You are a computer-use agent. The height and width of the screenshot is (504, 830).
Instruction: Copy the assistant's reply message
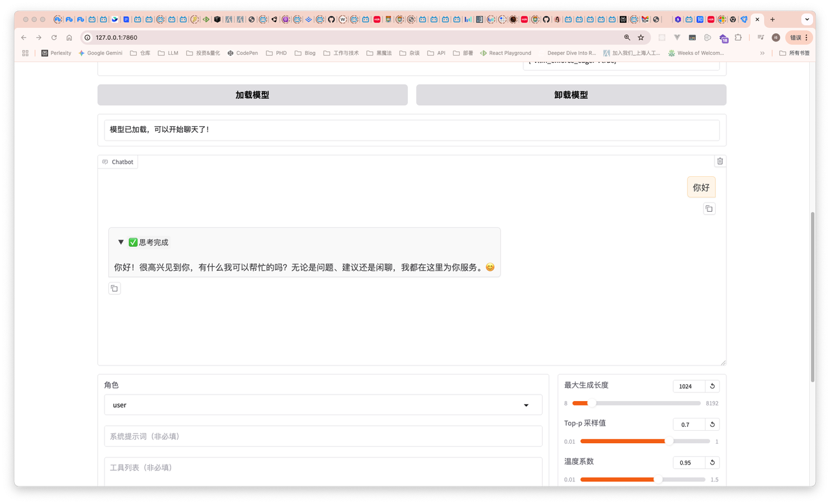click(114, 288)
